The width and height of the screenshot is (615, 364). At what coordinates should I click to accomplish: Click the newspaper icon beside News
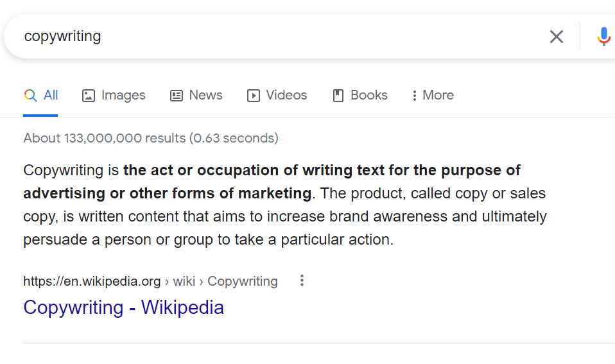pos(176,95)
